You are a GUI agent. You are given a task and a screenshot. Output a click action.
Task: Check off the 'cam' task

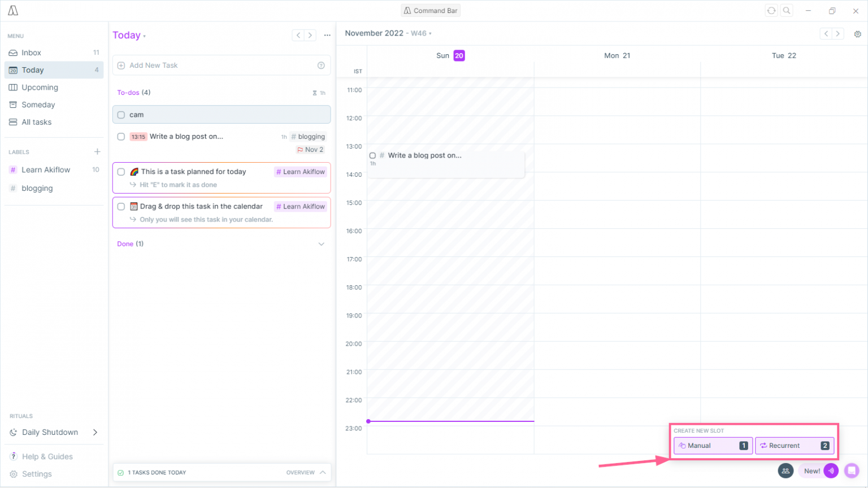[x=121, y=115]
